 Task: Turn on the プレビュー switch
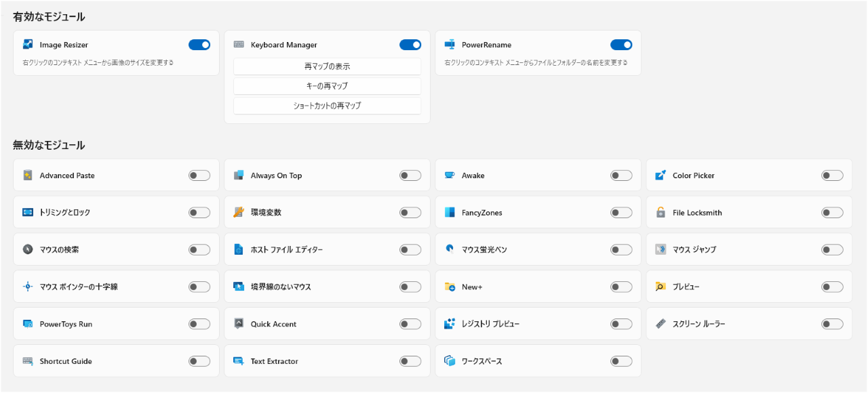pos(832,287)
